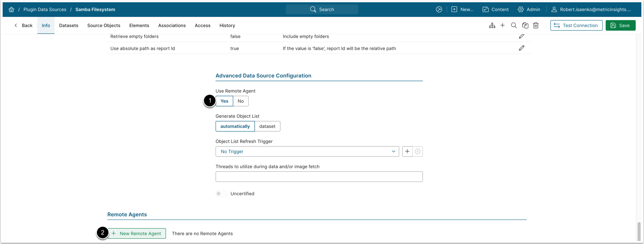The width and height of the screenshot is (644, 244).
Task: Click the plus icon in top toolbar
Action: click(x=502, y=26)
